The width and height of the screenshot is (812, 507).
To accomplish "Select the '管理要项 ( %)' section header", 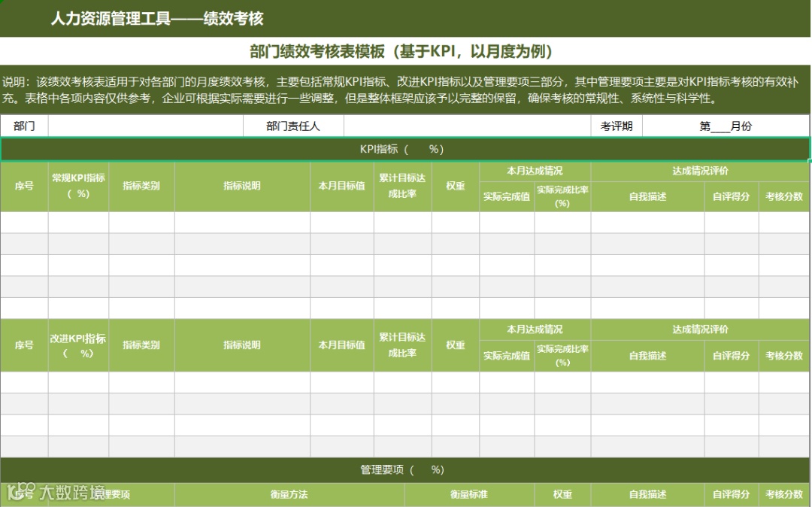I will 405,470.
